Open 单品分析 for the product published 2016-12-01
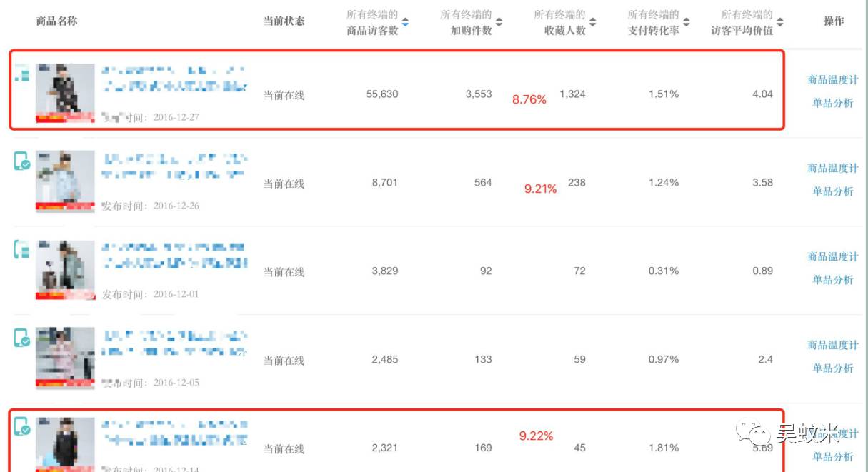The image size is (868, 472). (833, 280)
